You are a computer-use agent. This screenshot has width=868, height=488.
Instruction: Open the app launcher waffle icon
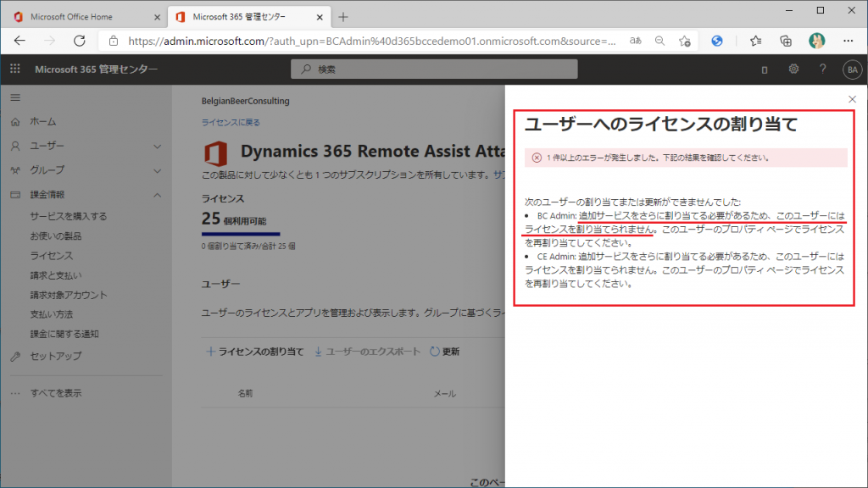pos(15,69)
